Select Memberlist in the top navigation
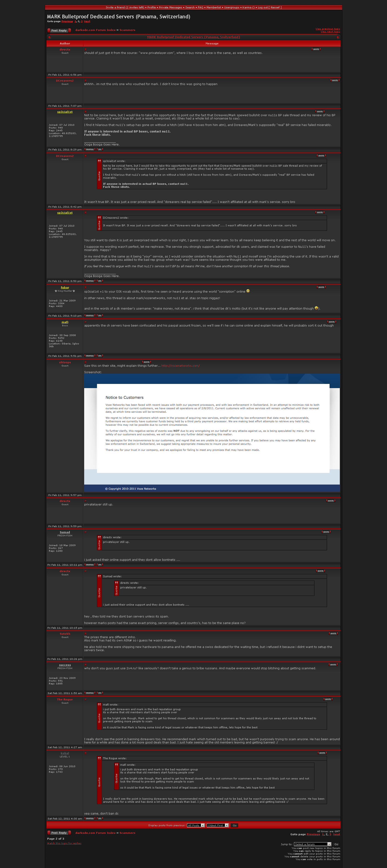387x868 pixels. [x=214, y=7]
